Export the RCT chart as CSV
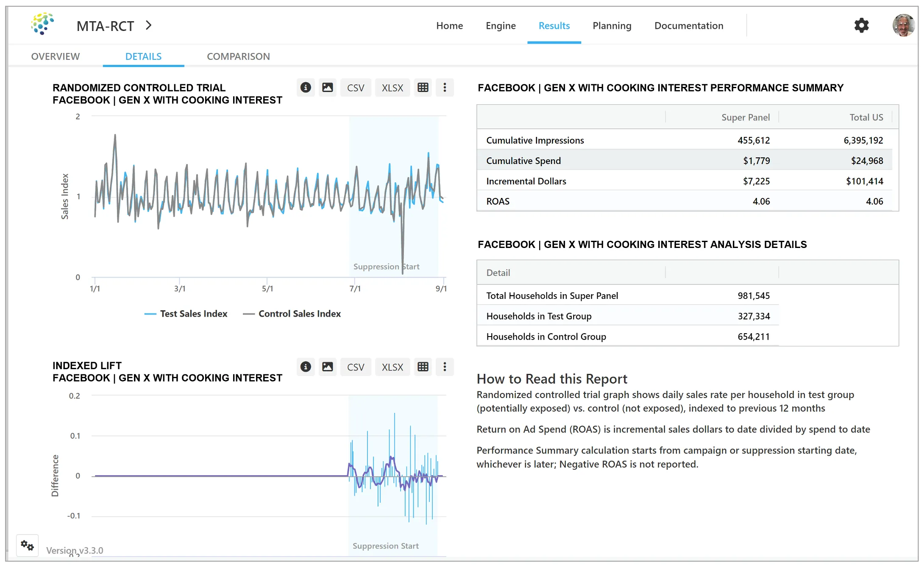924x568 pixels. pos(356,87)
